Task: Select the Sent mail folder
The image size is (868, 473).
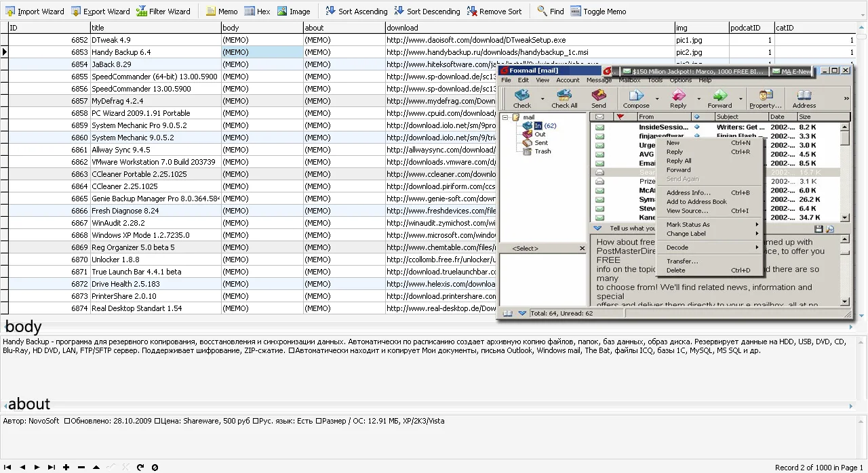Action: (540, 143)
